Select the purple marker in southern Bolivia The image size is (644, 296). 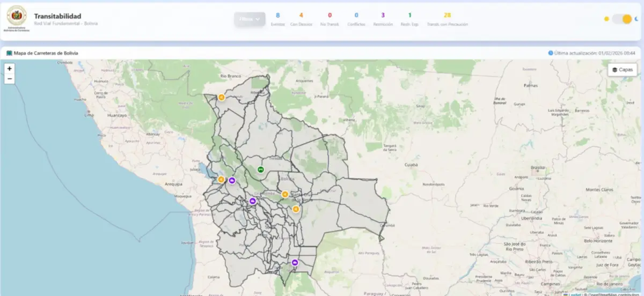pyautogui.click(x=295, y=262)
